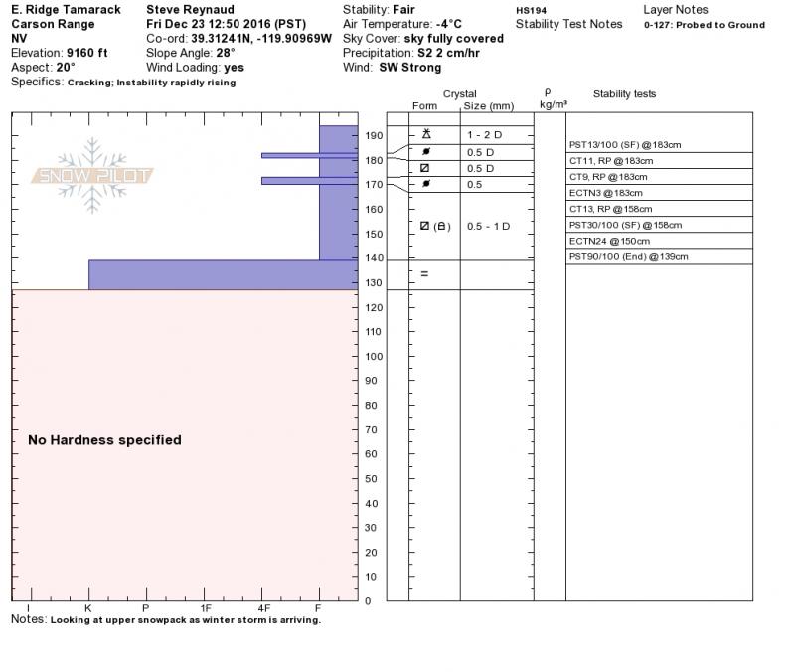Click the ECTN24 @150cm test row
Viewport: 795px width, 672px height.
click(608, 241)
